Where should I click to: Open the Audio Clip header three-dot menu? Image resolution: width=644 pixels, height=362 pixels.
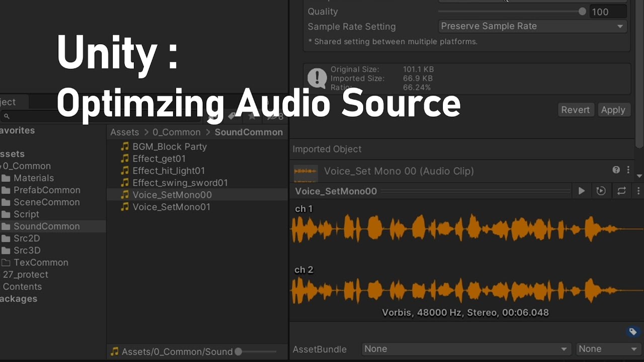(x=628, y=170)
